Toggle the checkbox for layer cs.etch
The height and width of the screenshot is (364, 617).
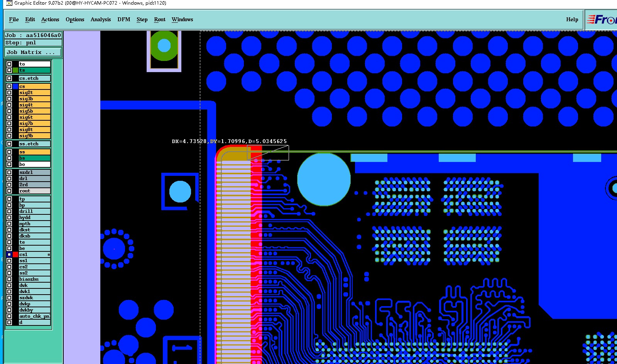click(x=9, y=78)
